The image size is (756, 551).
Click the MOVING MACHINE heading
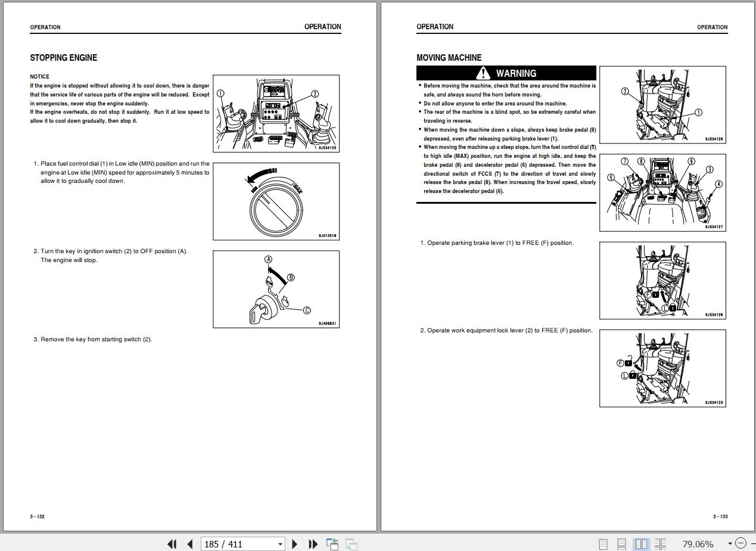pos(449,58)
